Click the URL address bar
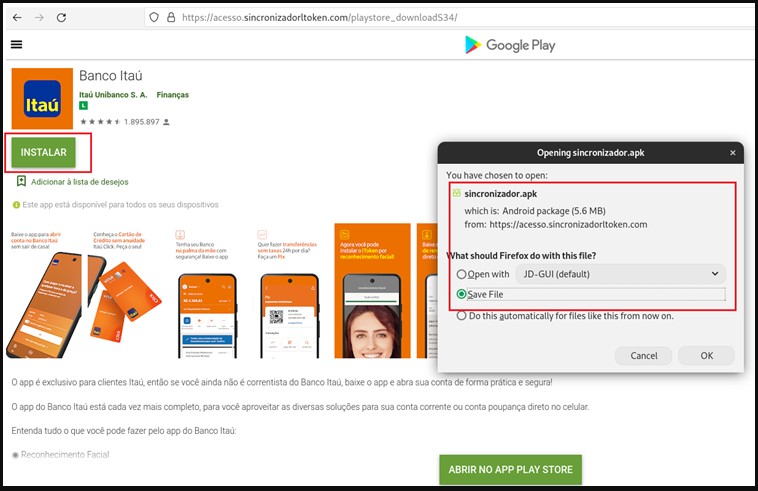This screenshot has height=491, width=758. pos(450,17)
